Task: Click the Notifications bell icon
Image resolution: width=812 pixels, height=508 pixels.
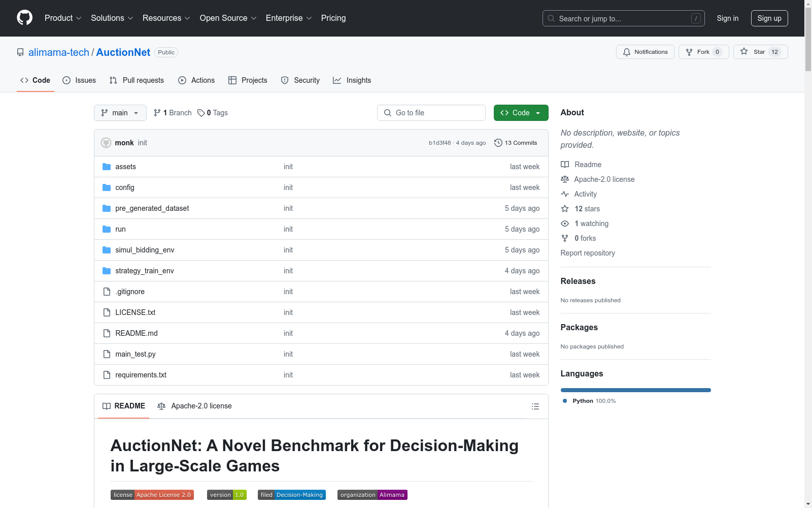Action: [x=627, y=52]
